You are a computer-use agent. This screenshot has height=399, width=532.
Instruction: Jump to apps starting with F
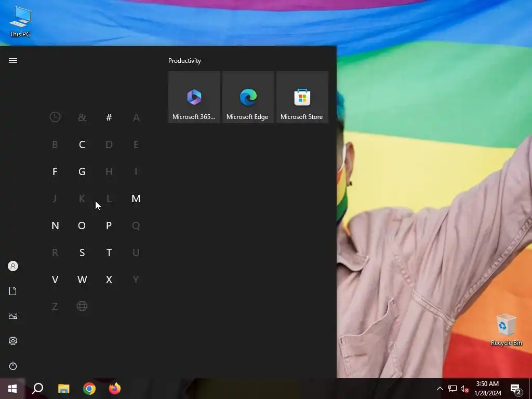click(x=55, y=171)
